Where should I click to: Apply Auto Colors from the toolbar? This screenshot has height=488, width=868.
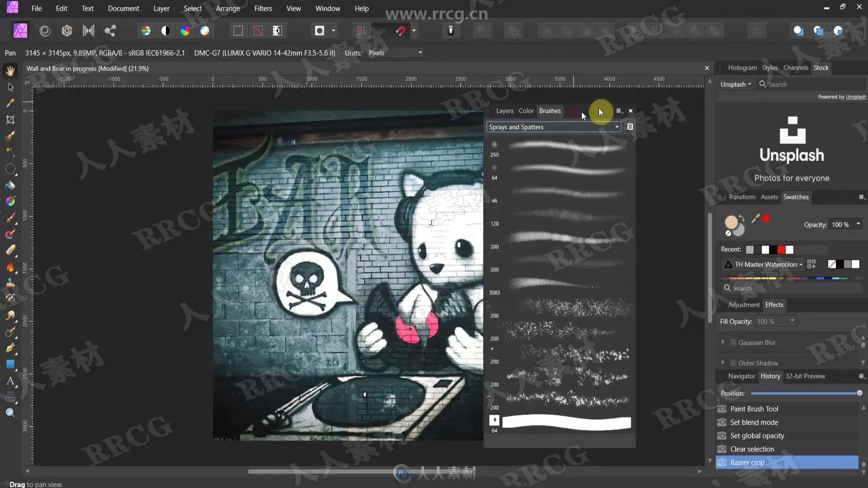185,31
